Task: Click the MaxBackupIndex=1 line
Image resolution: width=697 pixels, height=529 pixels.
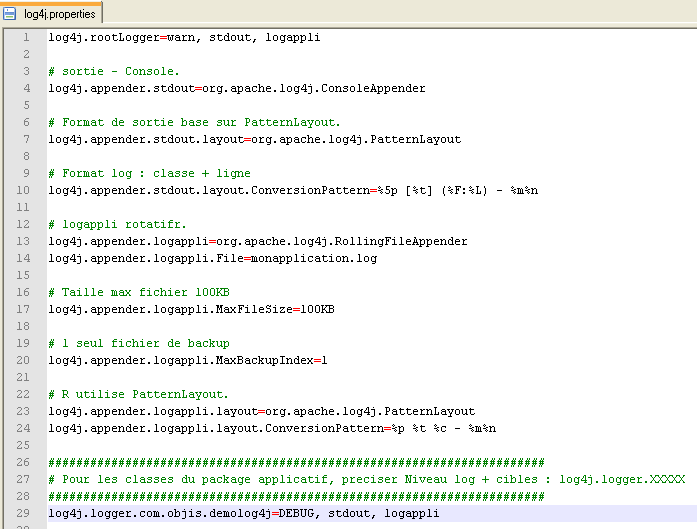Action: (187, 360)
